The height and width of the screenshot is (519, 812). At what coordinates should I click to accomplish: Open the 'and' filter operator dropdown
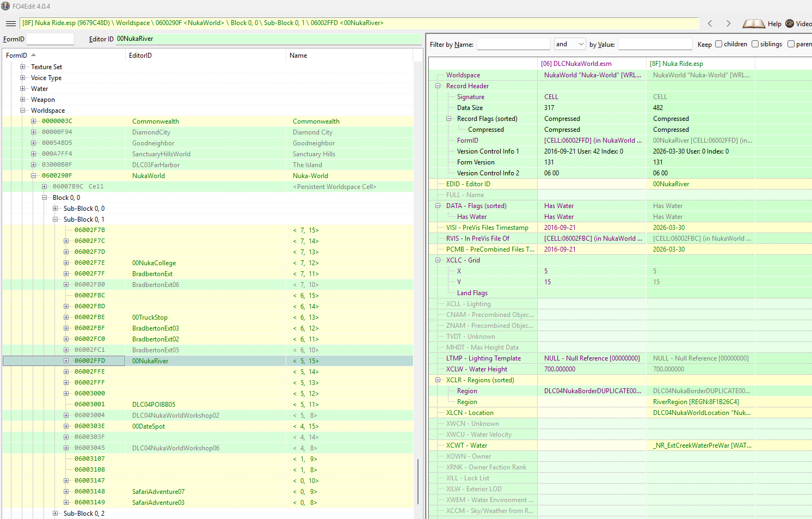(x=570, y=44)
